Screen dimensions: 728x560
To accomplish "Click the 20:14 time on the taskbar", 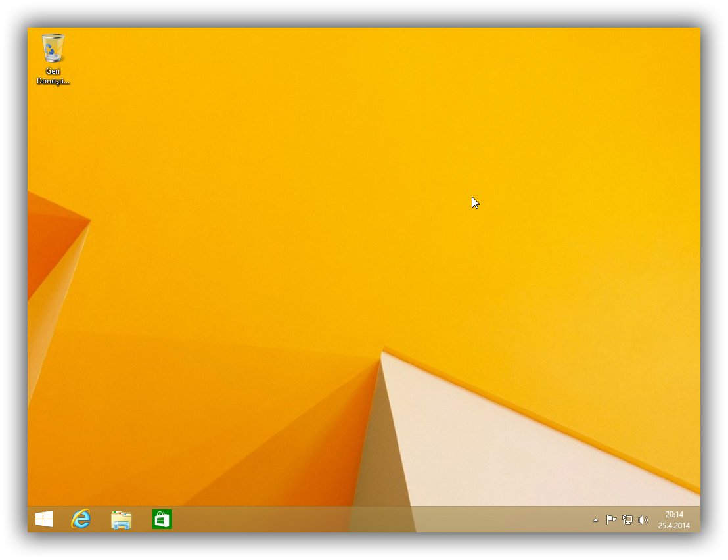I will pyautogui.click(x=674, y=515).
